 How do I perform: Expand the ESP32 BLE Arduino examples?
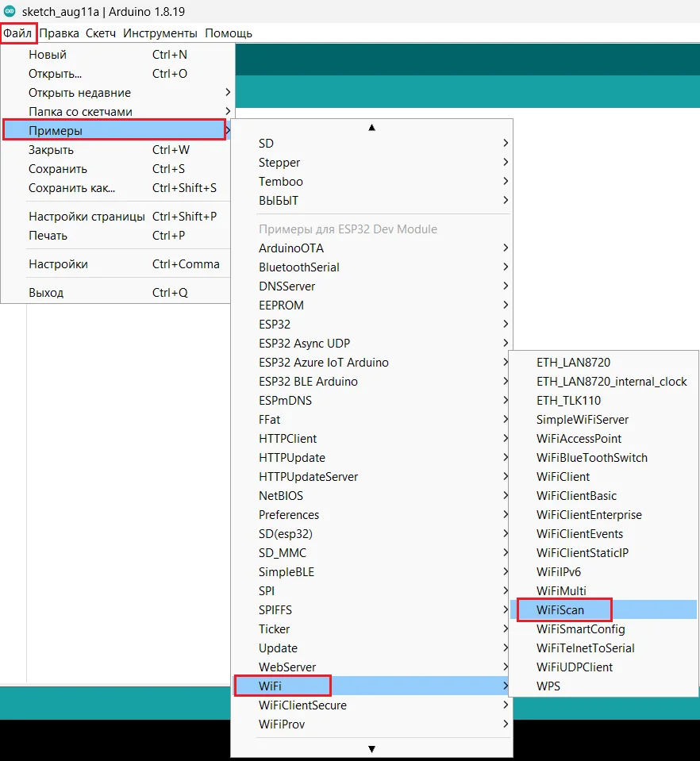pos(308,382)
